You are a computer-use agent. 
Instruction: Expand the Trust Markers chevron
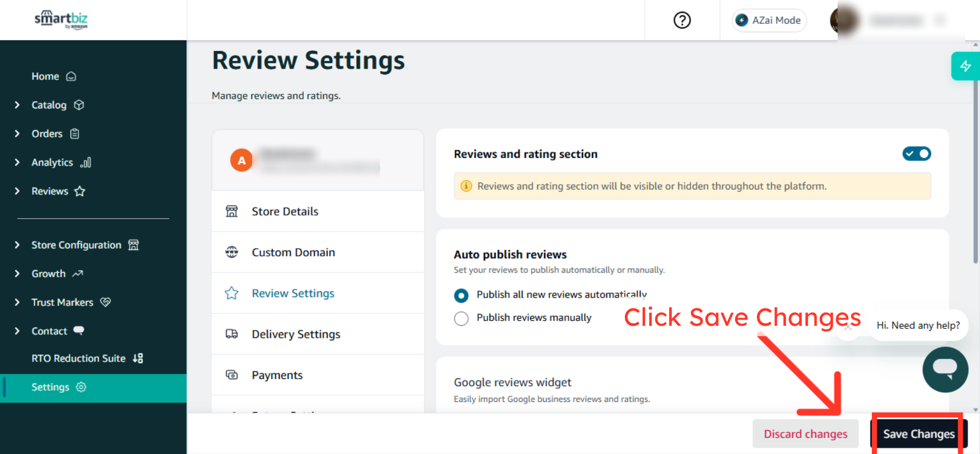pyautogui.click(x=17, y=302)
